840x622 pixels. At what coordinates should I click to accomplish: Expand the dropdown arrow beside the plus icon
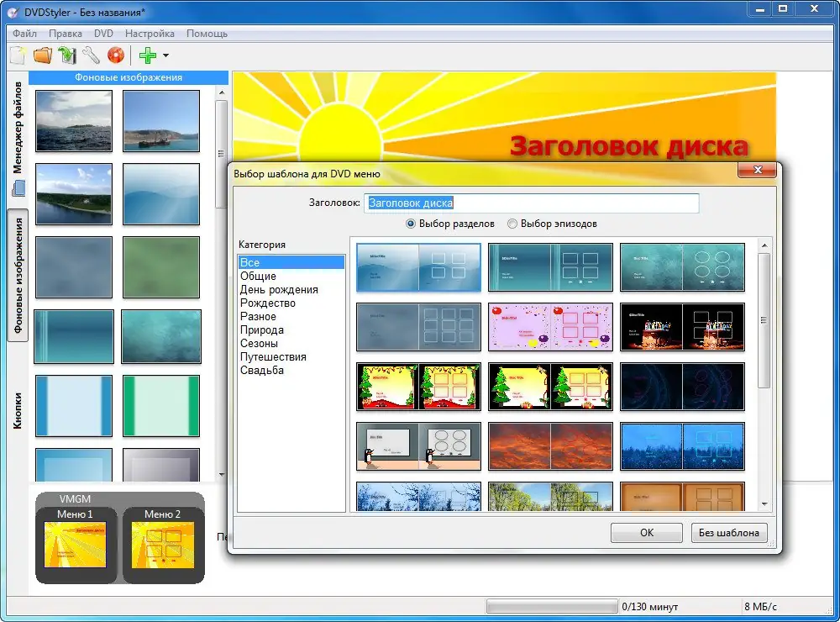[165, 55]
